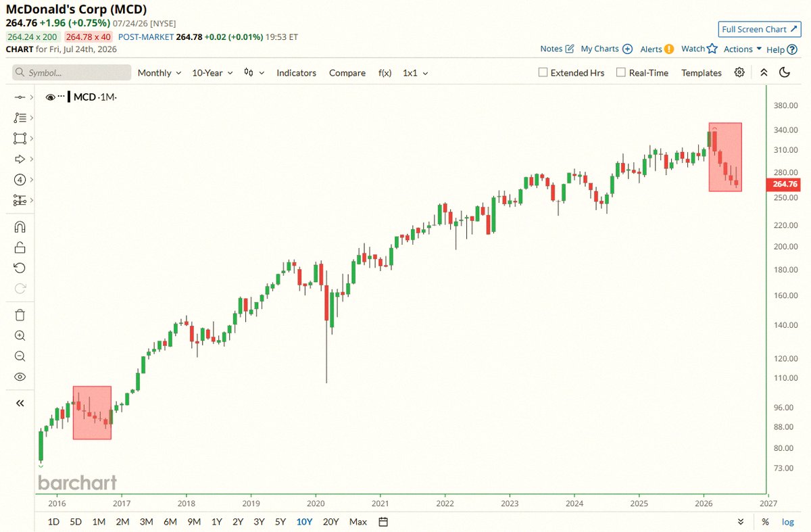
Task: Open the Compare menu
Action: pos(347,73)
